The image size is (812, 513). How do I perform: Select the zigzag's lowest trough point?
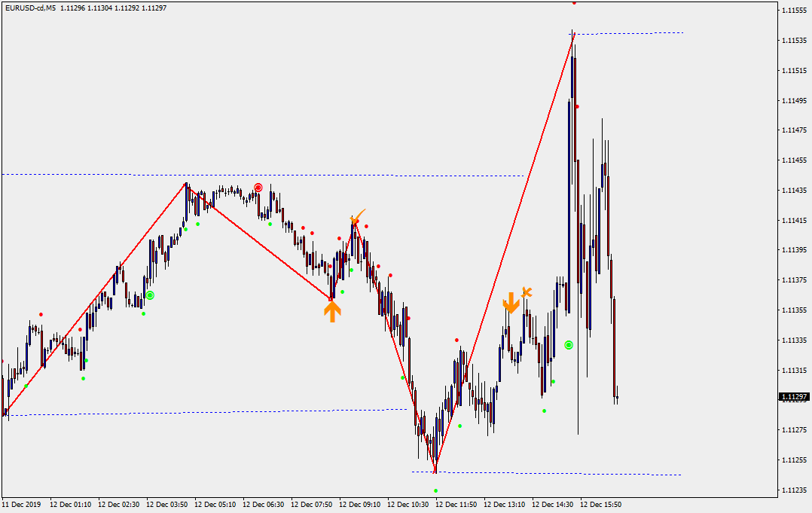click(x=435, y=472)
